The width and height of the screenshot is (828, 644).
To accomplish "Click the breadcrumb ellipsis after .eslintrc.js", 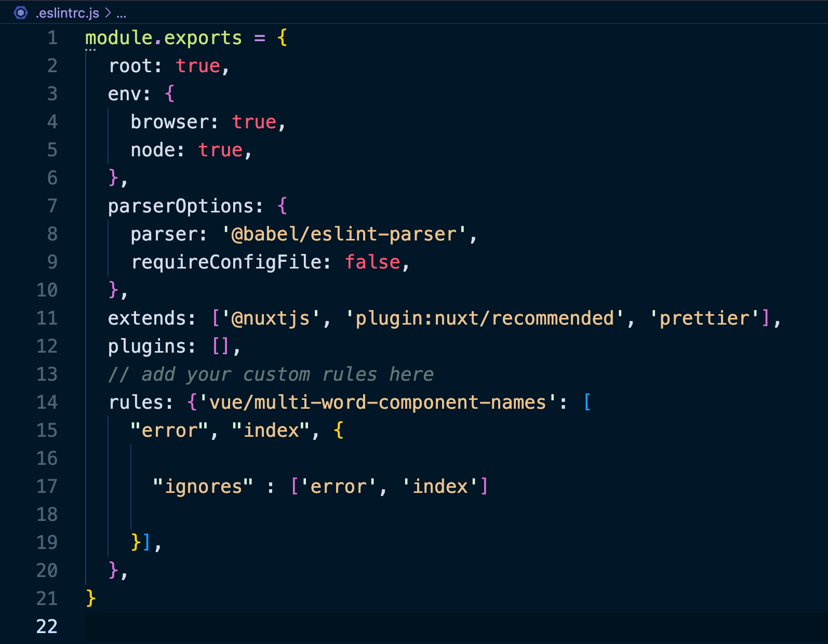I will (122, 14).
